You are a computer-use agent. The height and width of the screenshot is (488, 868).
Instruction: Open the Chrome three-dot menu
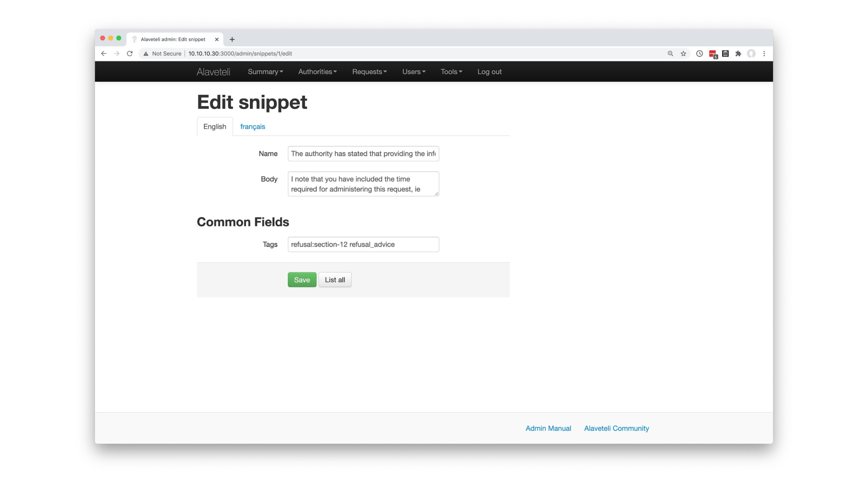click(x=764, y=53)
